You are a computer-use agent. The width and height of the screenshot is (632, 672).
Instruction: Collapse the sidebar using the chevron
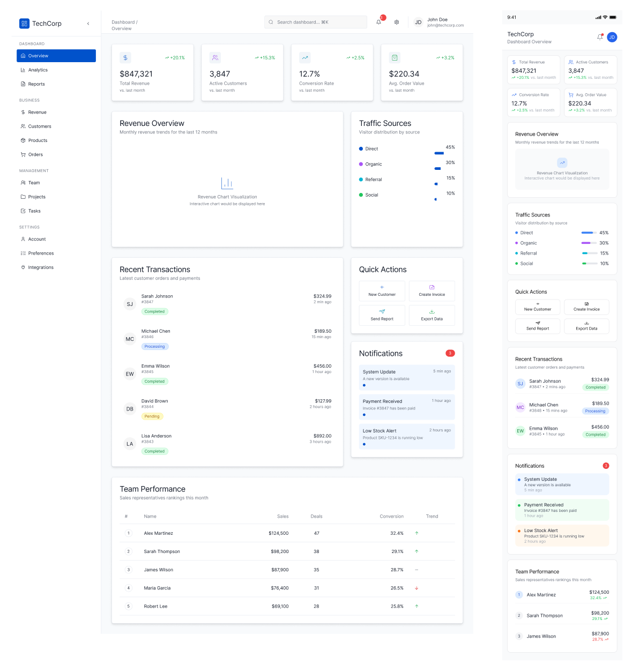88,23
